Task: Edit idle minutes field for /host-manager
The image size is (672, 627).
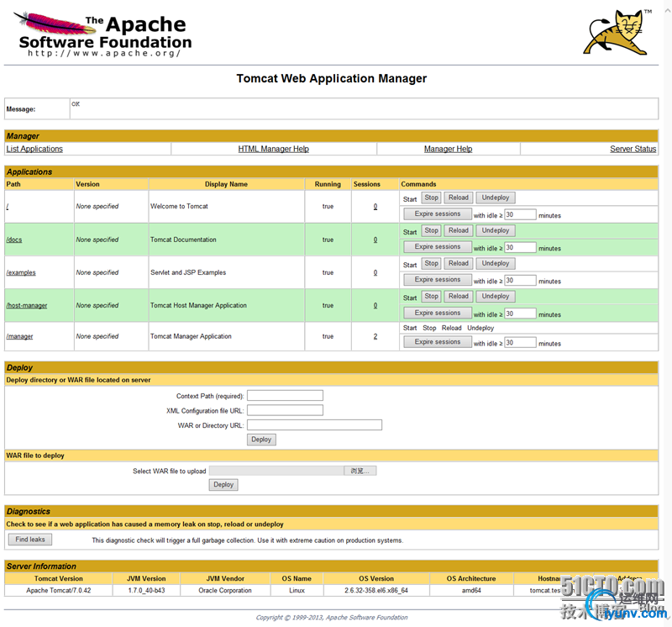Action: [520, 314]
